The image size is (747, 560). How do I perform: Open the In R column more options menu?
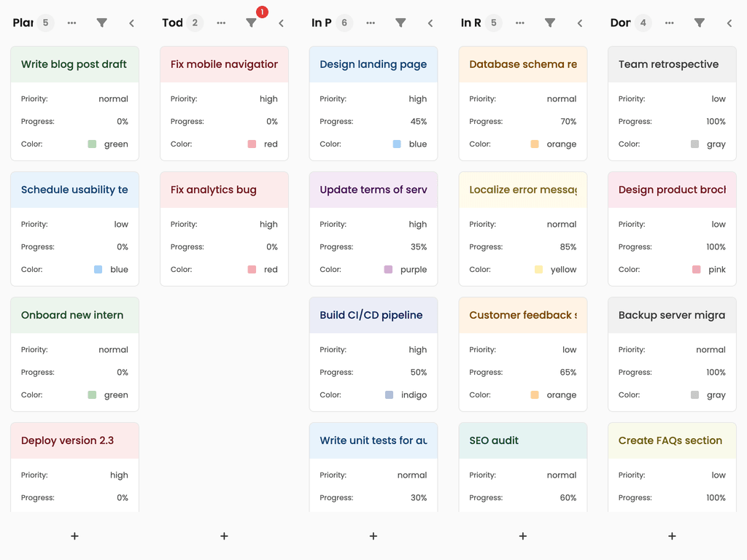(x=519, y=23)
